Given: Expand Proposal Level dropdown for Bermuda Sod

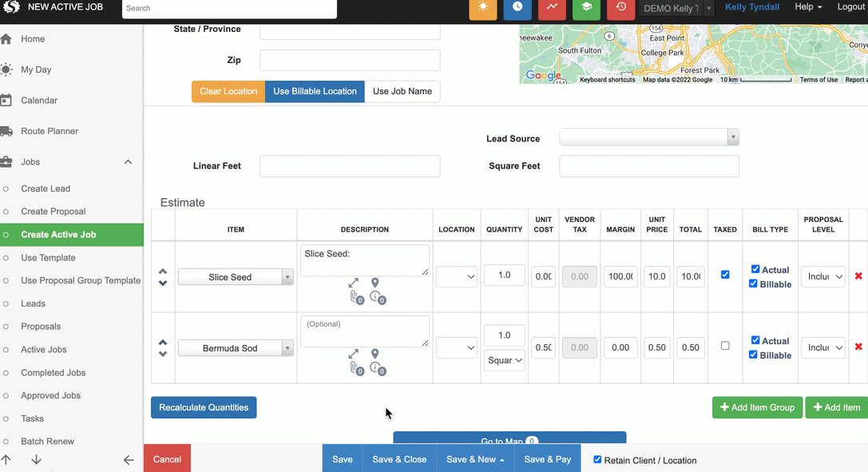Looking at the screenshot, I should [823, 347].
